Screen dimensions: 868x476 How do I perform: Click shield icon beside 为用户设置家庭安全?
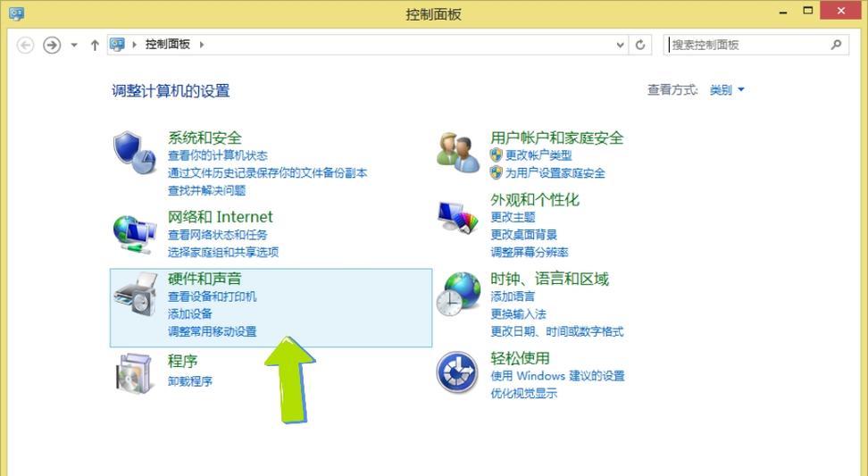point(496,172)
